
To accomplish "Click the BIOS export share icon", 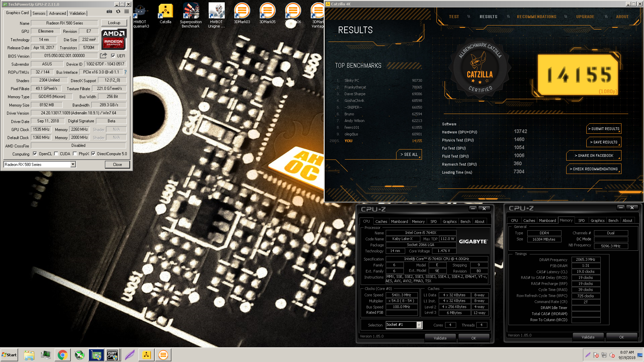I will coord(104,55).
